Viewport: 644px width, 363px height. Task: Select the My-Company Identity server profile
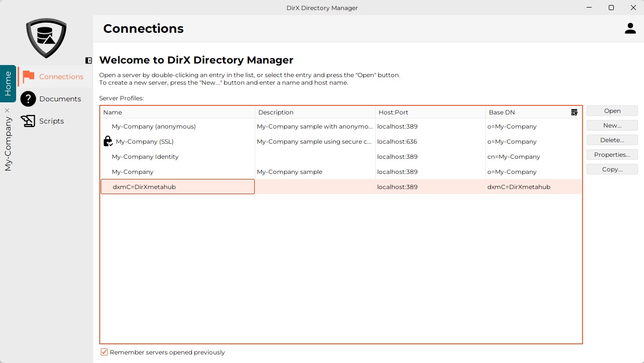145,157
